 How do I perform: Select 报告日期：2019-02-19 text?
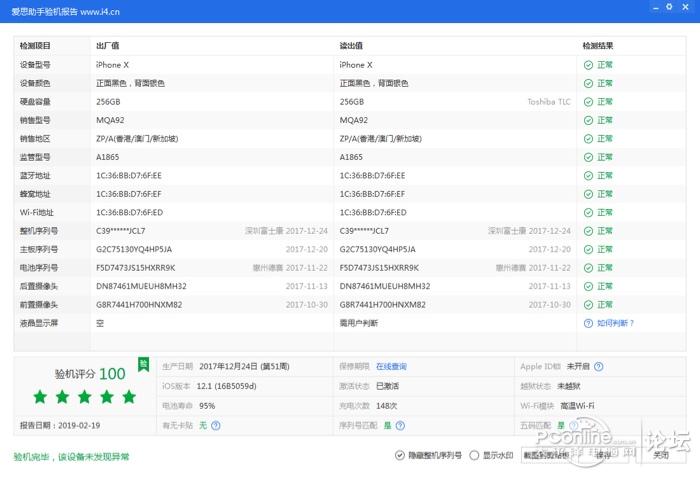click(60, 426)
